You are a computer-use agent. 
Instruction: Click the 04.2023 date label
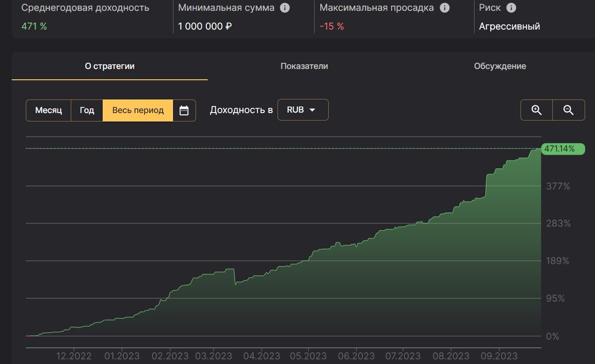[x=262, y=356]
